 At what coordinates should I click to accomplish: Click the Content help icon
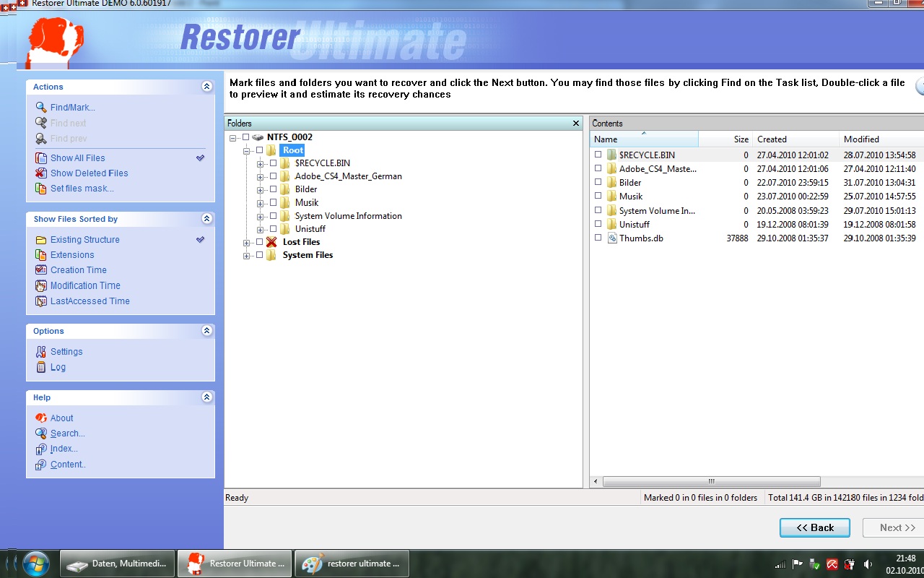pos(41,465)
